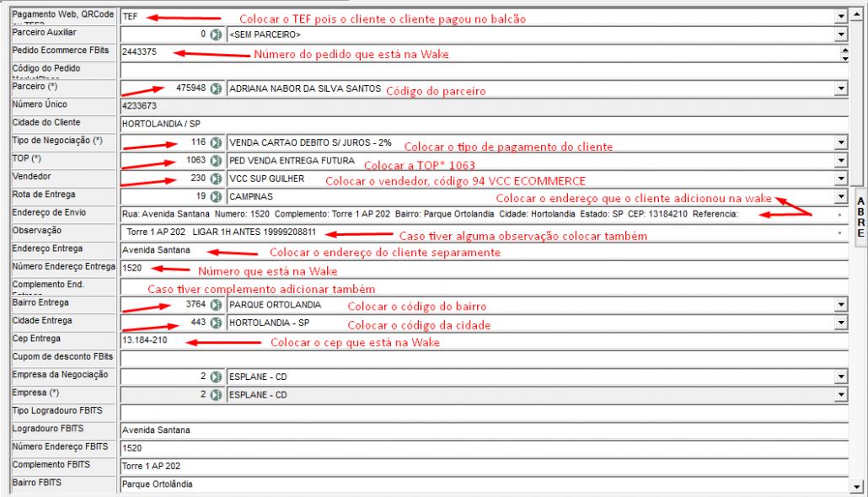
Task: Open the ADRIANA NABOR DA SILVA SANTOS dropdown
Action: (840, 88)
